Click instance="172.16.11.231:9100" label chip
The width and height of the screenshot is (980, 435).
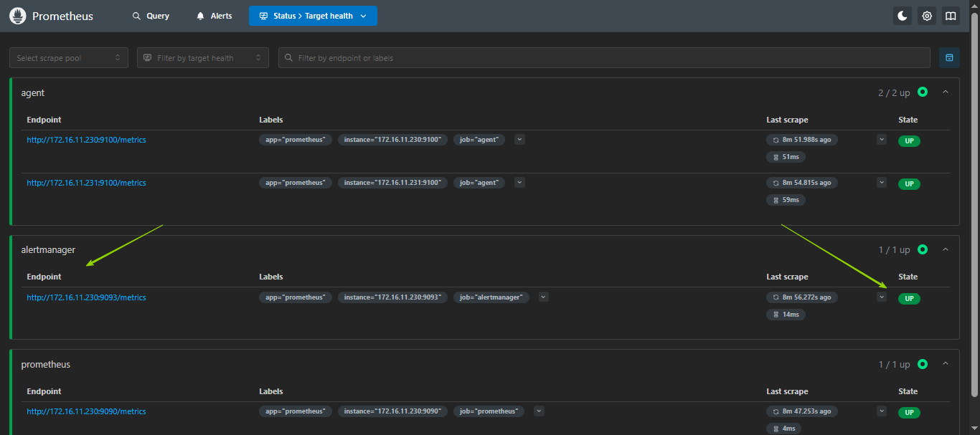pos(392,183)
